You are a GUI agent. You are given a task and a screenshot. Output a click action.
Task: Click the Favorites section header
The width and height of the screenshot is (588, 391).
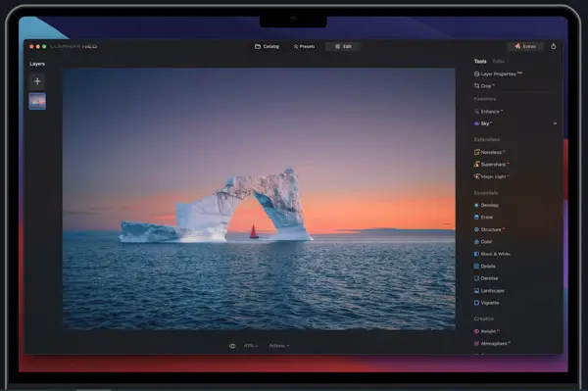[485, 99]
